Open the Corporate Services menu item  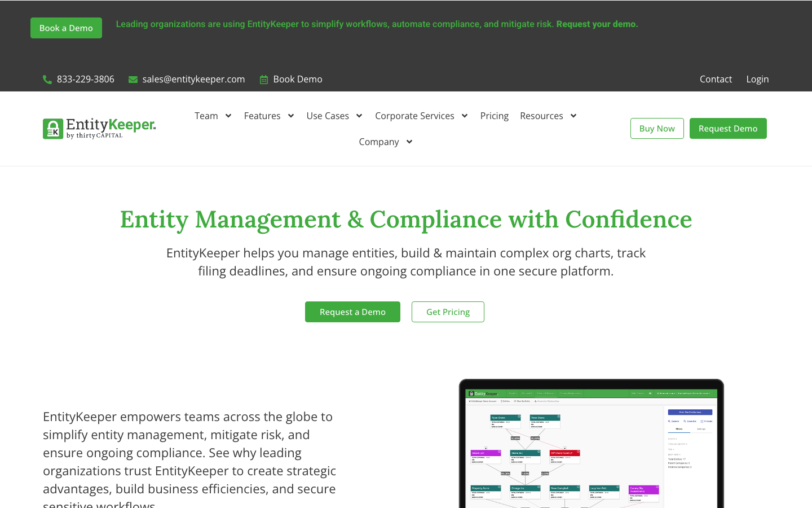(x=414, y=116)
